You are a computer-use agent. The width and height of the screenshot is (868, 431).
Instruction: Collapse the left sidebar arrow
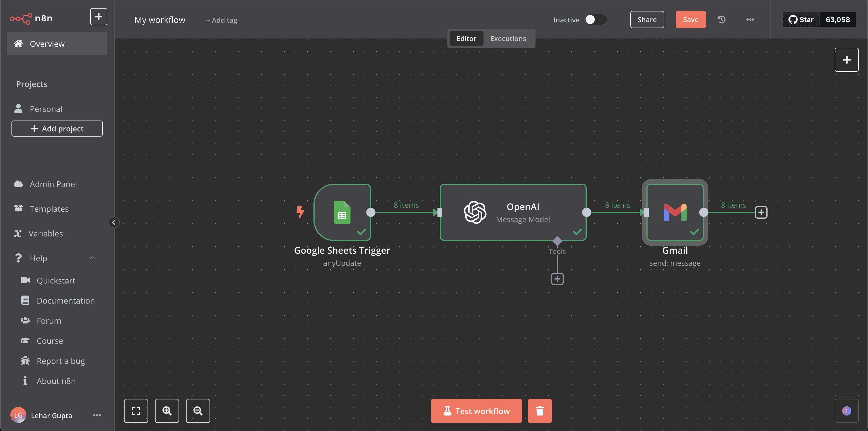coord(114,222)
